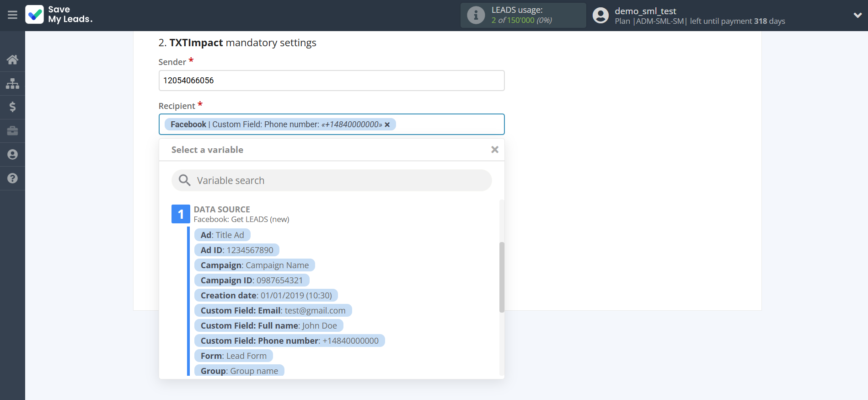
Task: Close the Select a variable panel
Action: point(494,150)
